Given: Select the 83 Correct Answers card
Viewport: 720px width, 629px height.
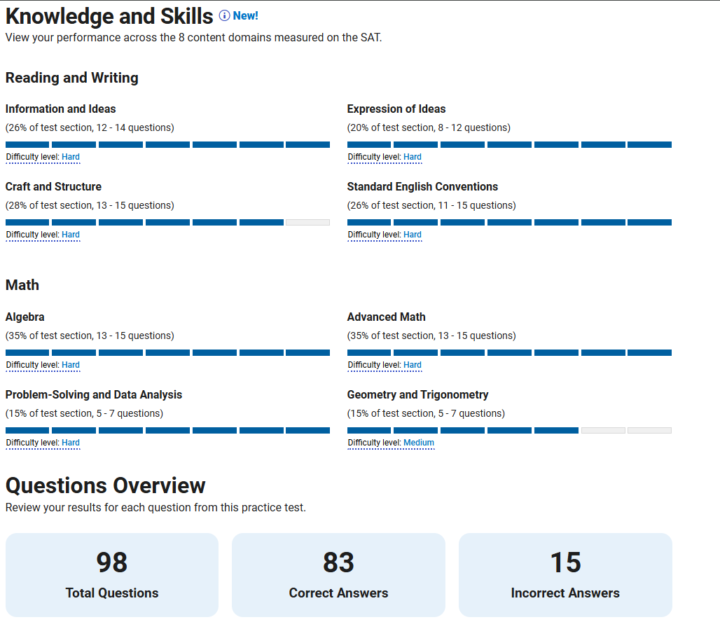Looking at the screenshot, I should pos(338,574).
